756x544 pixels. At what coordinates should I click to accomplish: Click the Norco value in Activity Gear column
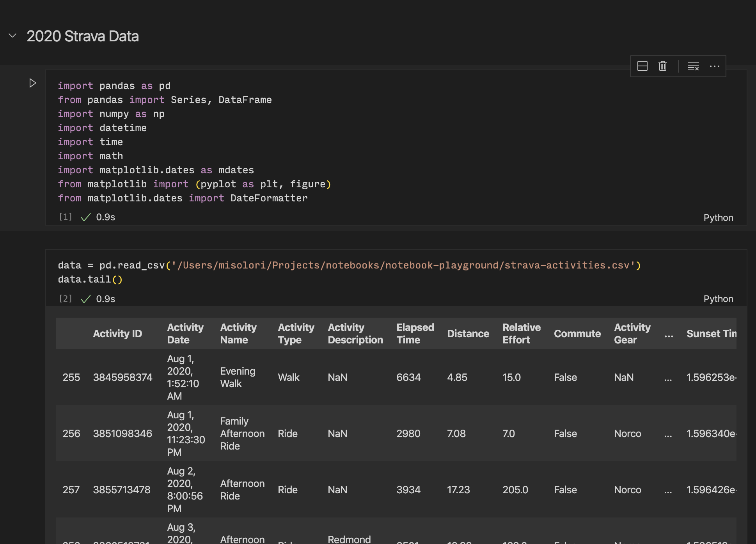(x=627, y=434)
